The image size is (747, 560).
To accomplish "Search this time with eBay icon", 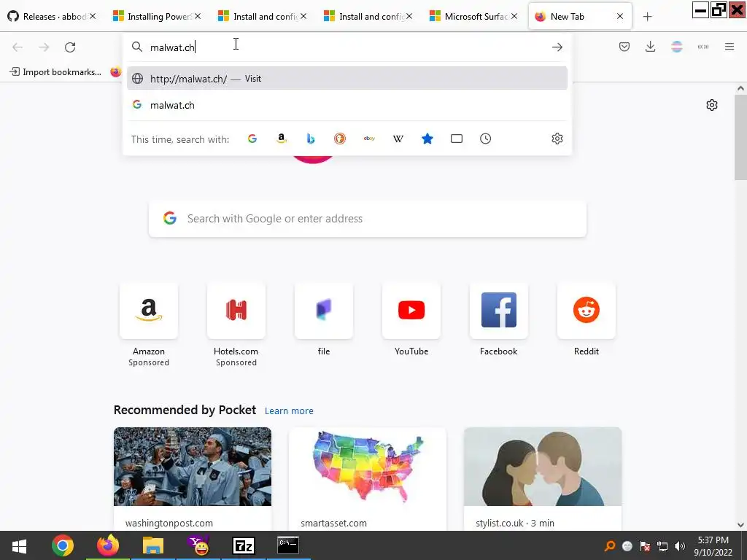I will pos(369,139).
